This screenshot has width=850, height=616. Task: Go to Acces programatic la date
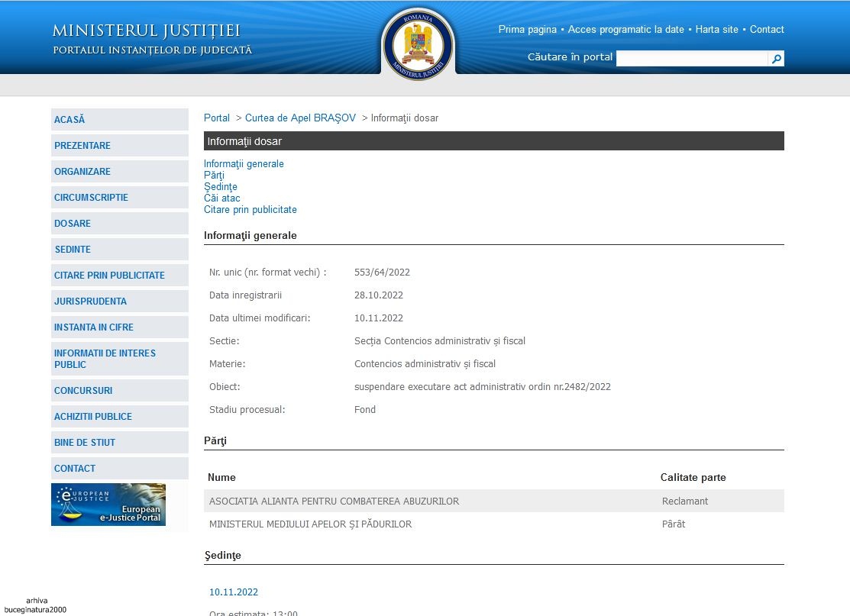click(x=625, y=30)
